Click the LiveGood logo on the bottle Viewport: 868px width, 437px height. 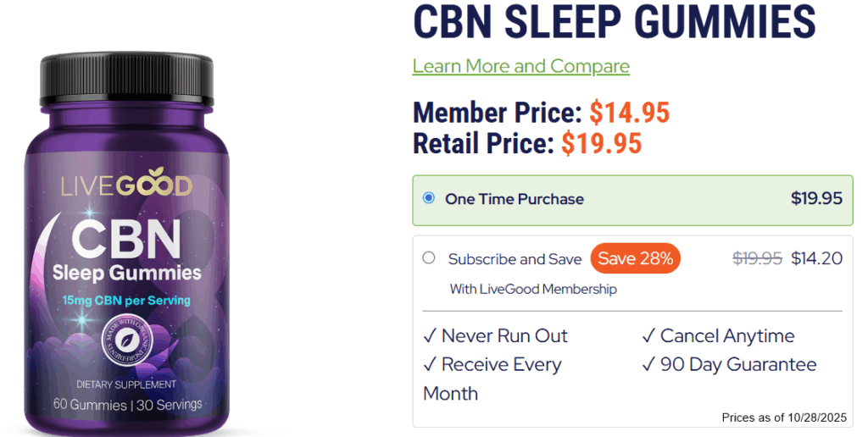(126, 187)
